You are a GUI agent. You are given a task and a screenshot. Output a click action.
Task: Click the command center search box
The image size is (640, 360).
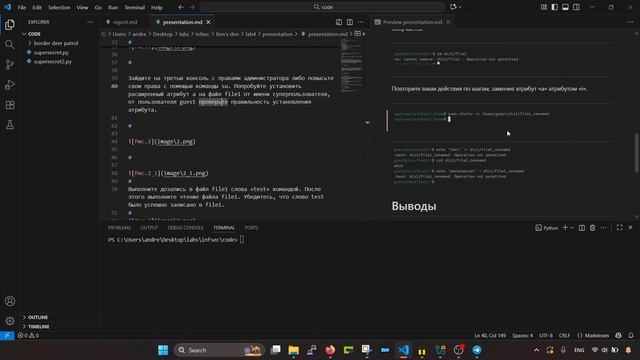click(x=322, y=7)
